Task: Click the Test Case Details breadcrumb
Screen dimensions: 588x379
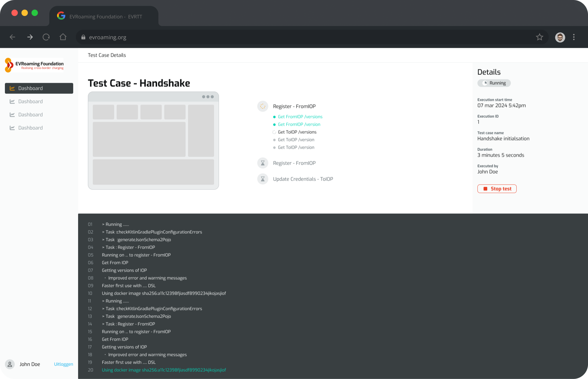Action: click(107, 55)
